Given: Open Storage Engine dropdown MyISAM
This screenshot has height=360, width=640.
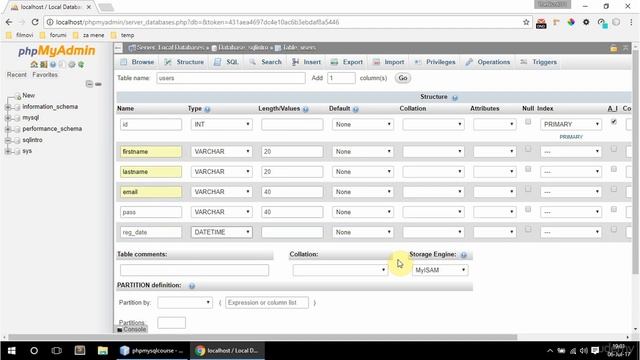Looking at the screenshot, I should pyautogui.click(x=440, y=270).
